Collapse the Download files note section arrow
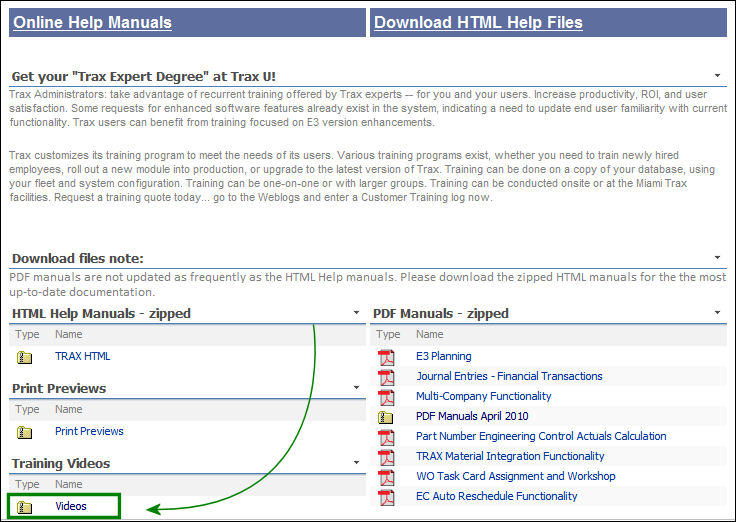Image resolution: width=736 pixels, height=522 pixels. pyautogui.click(x=717, y=257)
